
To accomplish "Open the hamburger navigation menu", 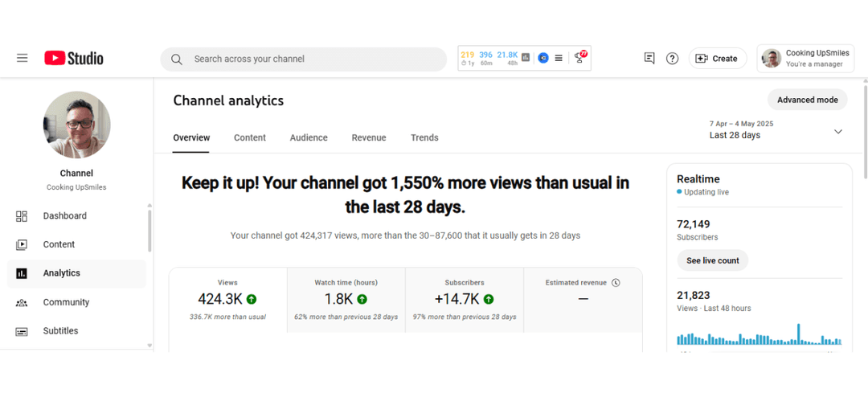I will pos(23,58).
